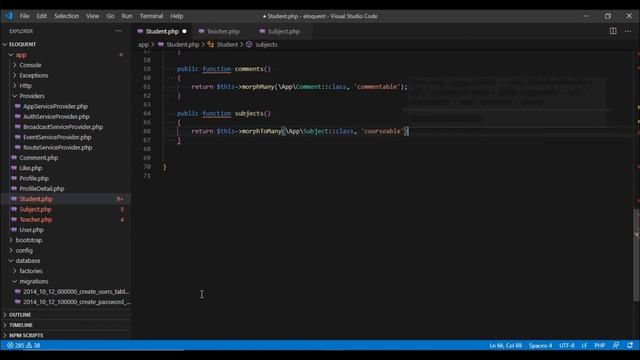Collapse the Providers folder

click(x=32, y=96)
